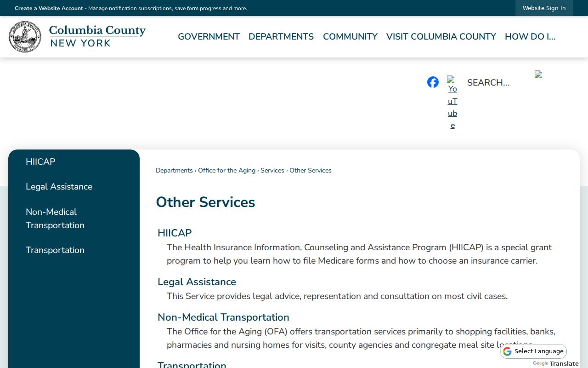
Task: Open the How Do I... menu
Action: [x=530, y=37]
